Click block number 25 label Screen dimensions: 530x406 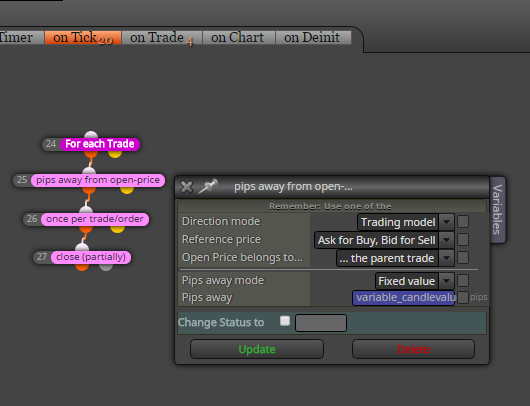22,180
